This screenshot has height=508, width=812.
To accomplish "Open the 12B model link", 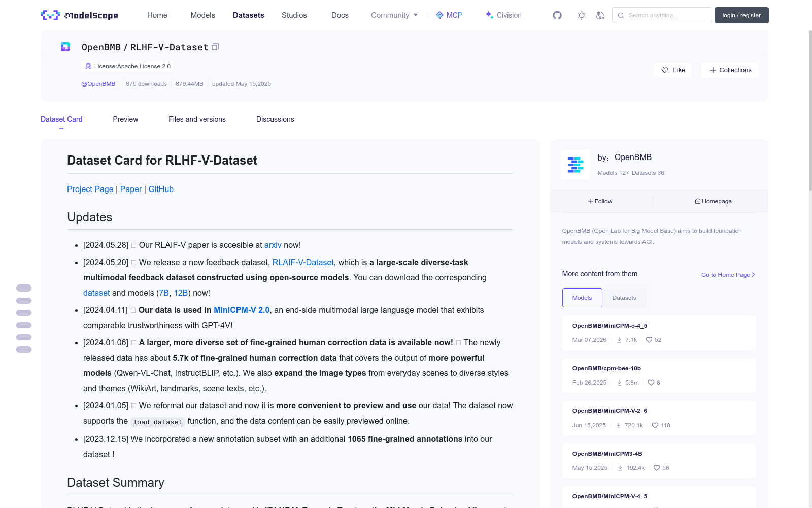I will click(x=181, y=293).
